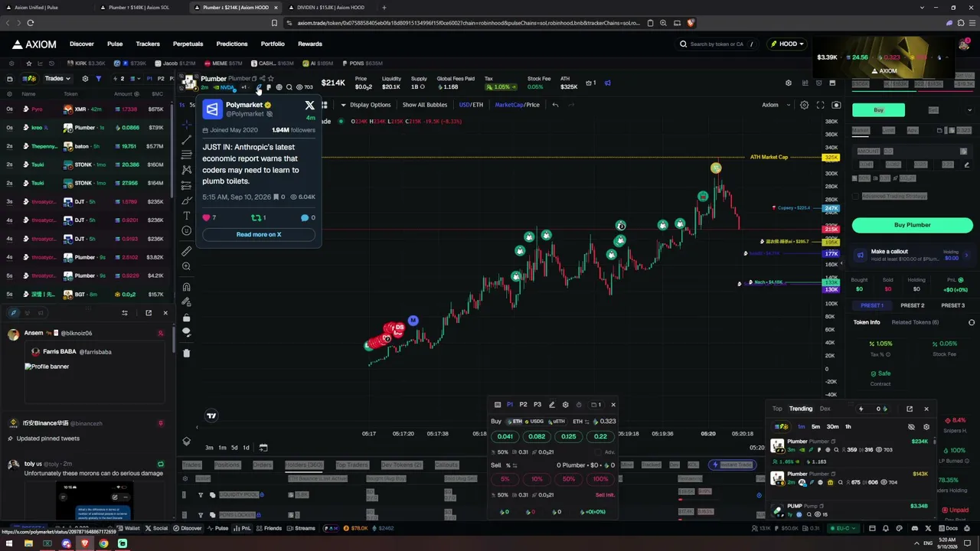Click the Buy Plumber button
980x551 pixels.
[x=913, y=225]
